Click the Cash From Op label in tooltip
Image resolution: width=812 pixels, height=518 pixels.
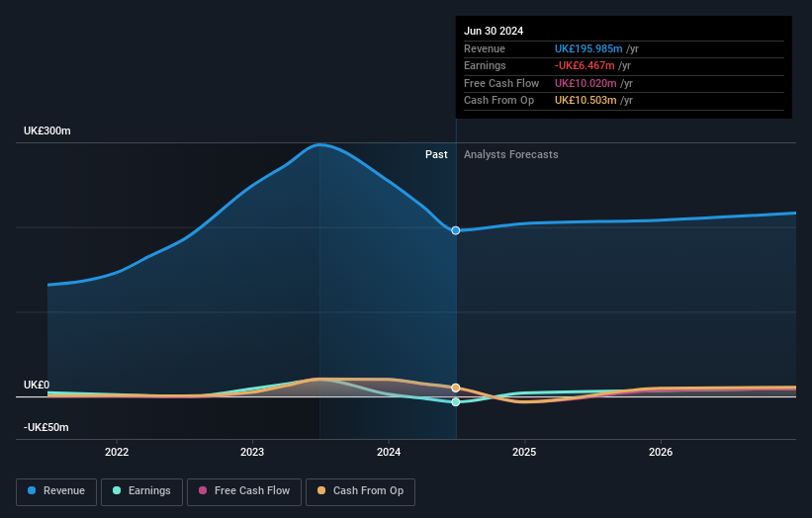(x=498, y=101)
